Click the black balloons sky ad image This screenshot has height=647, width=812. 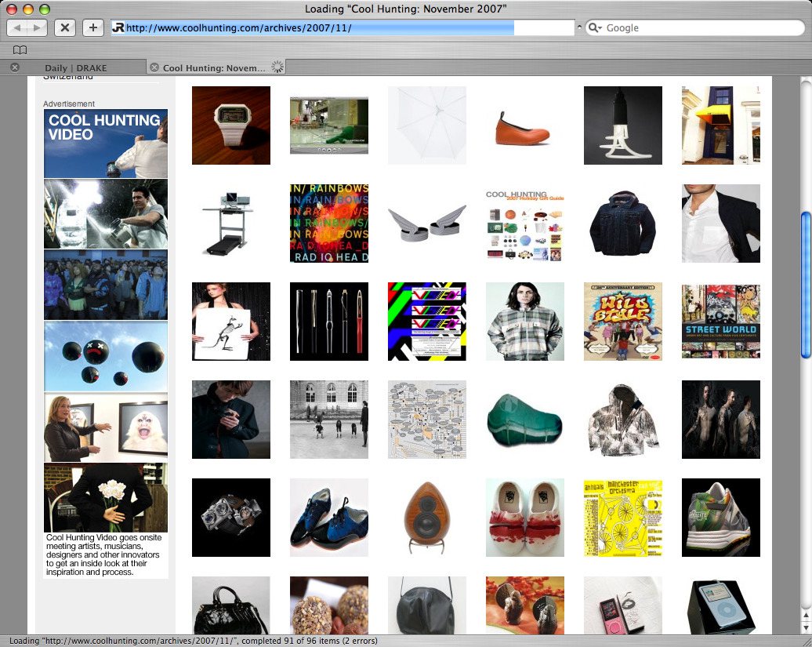(106, 356)
